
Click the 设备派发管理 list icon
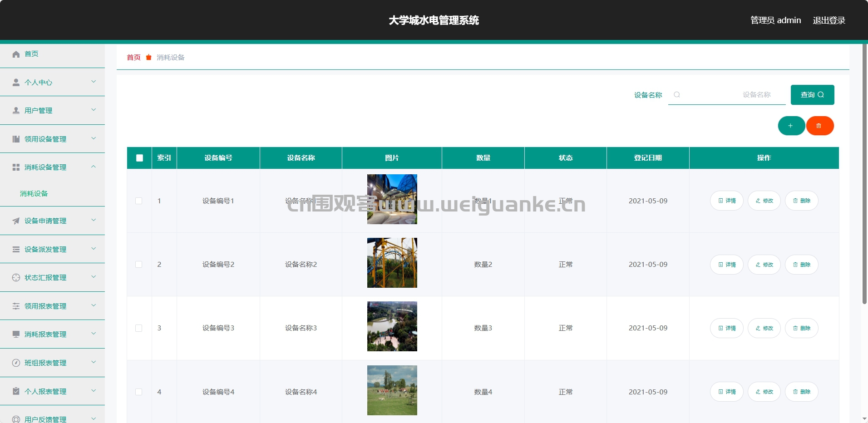click(16, 249)
